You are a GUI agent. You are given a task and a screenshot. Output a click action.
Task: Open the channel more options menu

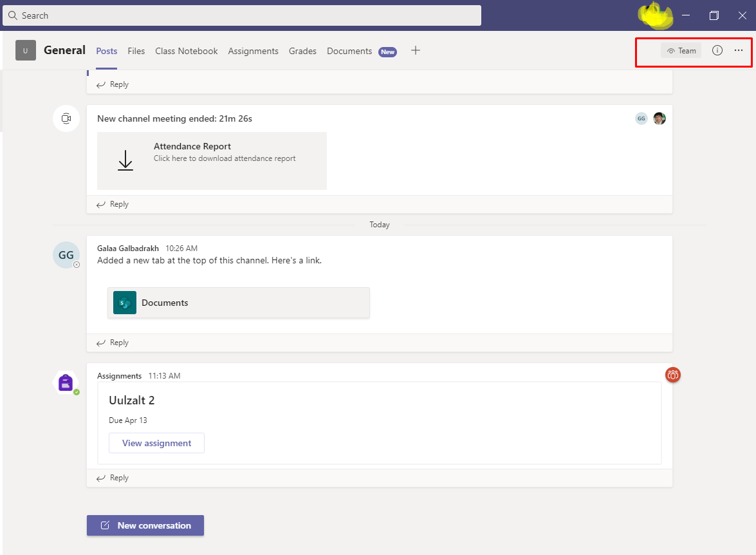738,50
